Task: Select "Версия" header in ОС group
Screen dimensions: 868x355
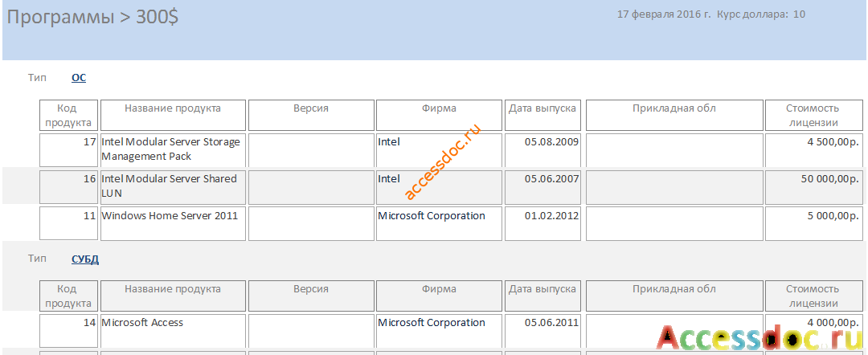Action: coord(311,115)
